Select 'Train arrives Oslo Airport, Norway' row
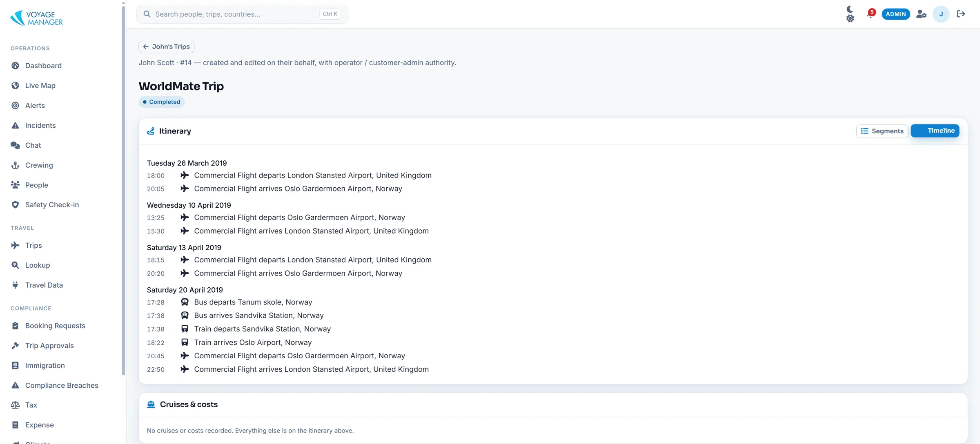Viewport: 980px width, 444px height. (x=229, y=342)
